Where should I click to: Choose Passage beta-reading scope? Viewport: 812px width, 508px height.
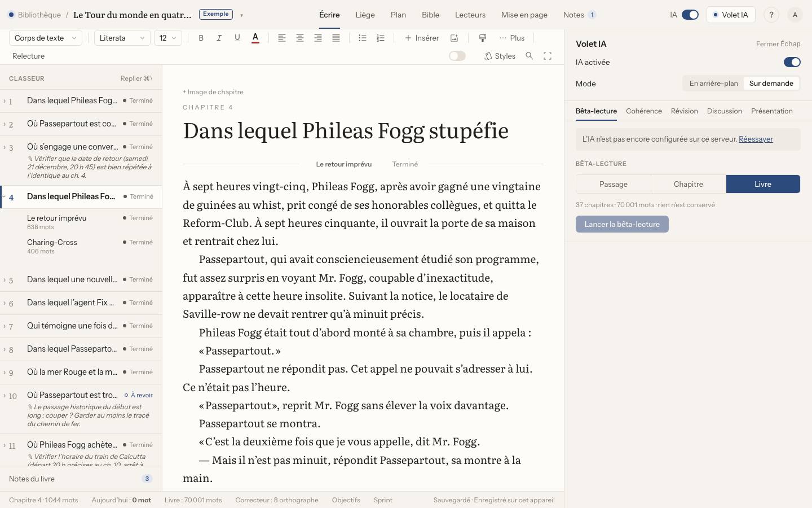pos(614,184)
